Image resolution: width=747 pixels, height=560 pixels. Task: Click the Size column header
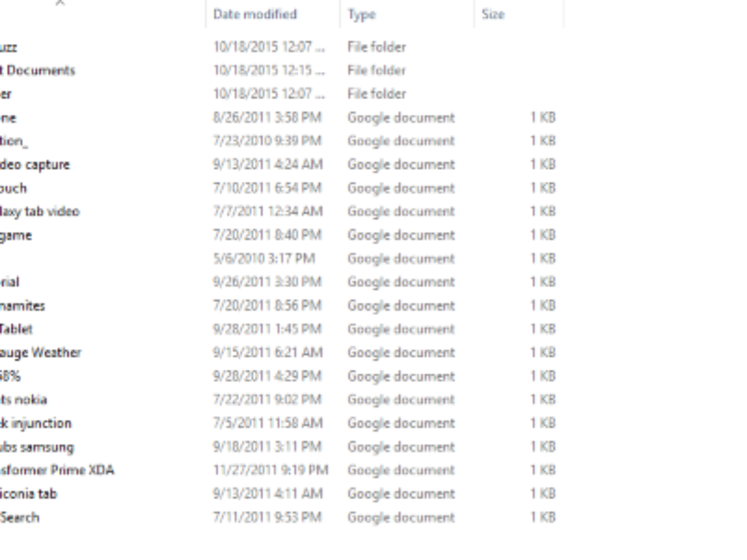tap(492, 14)
